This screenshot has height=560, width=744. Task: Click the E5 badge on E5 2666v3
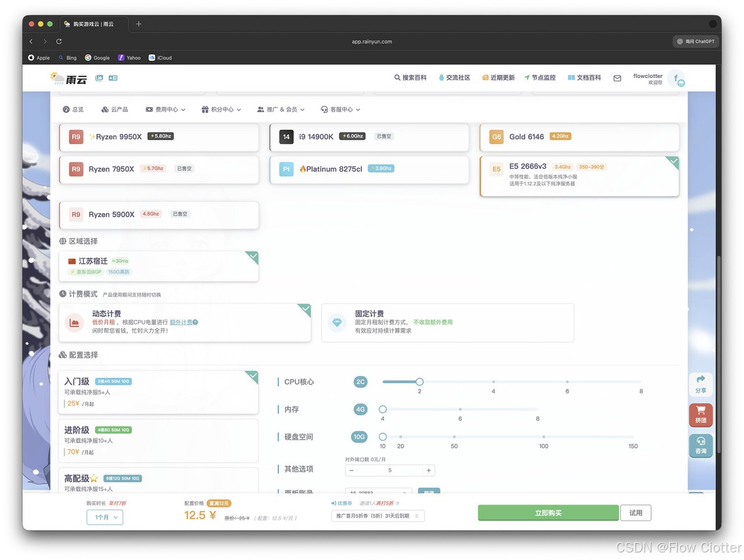496,169
